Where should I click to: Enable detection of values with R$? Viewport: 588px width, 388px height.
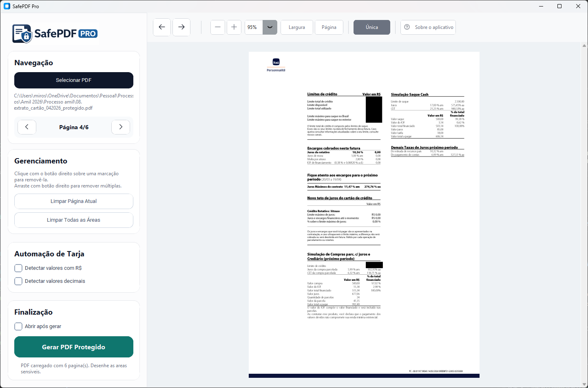(18, 268)
